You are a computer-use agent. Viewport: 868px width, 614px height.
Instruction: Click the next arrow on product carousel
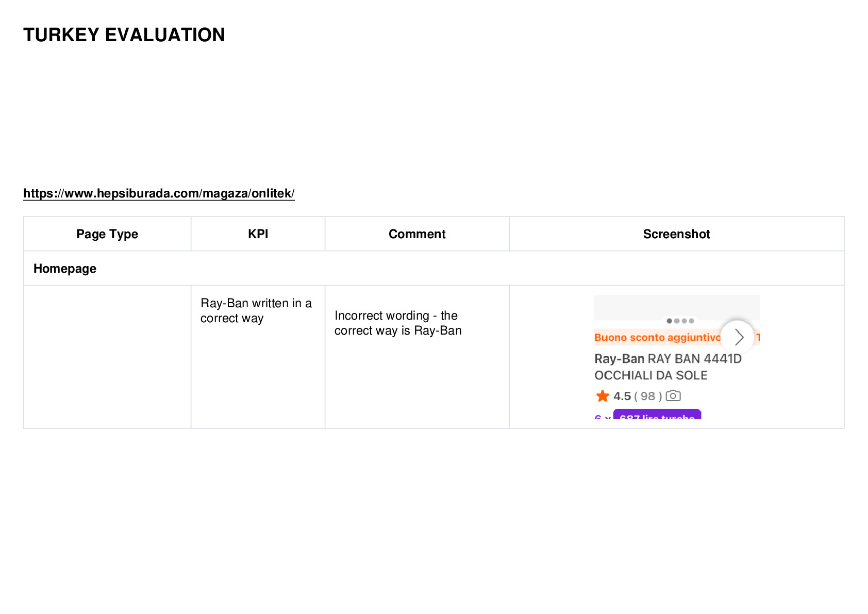tap(738, 337)
